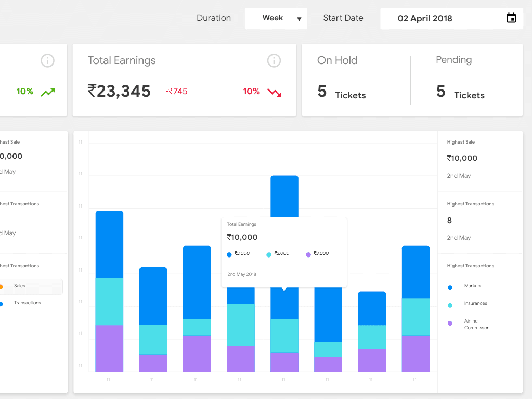Click the info icon on Total Earnings card
The width and height of the screenshot is (532, 399).
(x=274, y=61)
